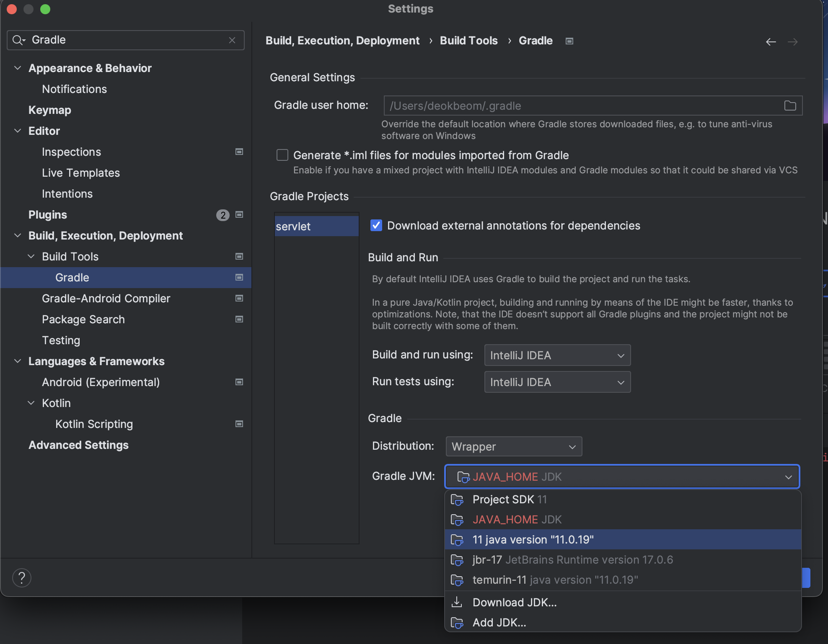Screen dimensions: 828x644
Task: Uncheck Download external annotations for dependencies
Action: point(376,225)
